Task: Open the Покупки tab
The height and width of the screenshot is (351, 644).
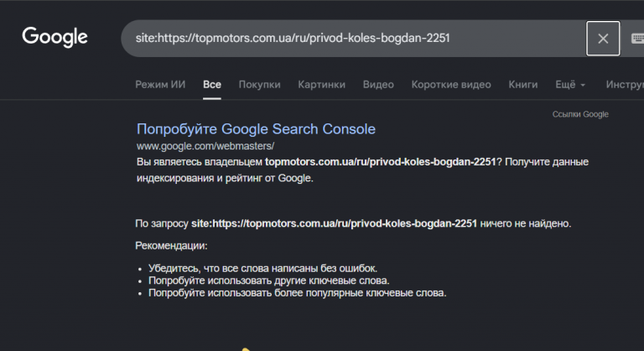Action: point(260,84)
